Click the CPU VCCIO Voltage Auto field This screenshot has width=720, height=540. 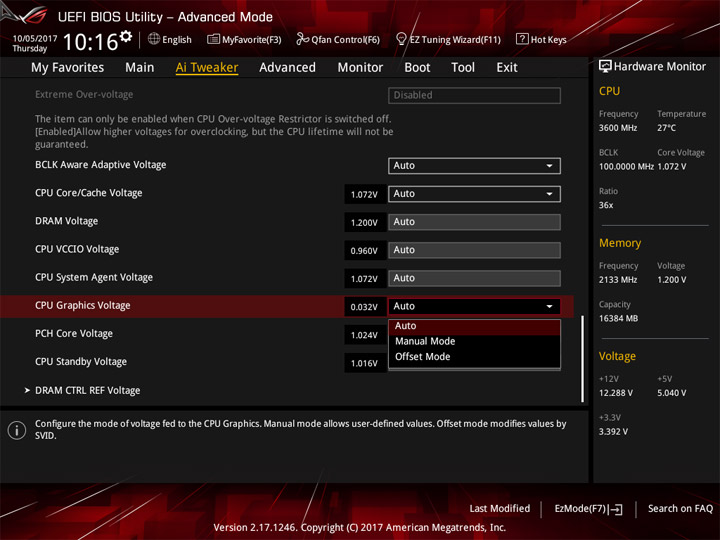[x=474, y=250]
